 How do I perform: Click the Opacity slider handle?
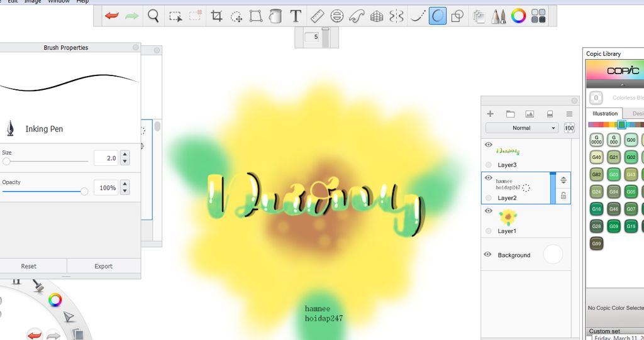(84, 191)
